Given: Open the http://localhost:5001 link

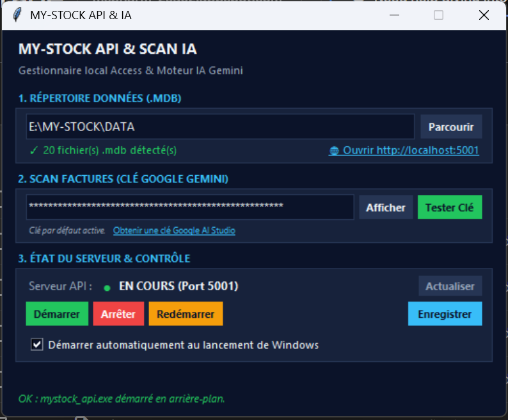Looking at the screenshot, I should tap(404, 150).
